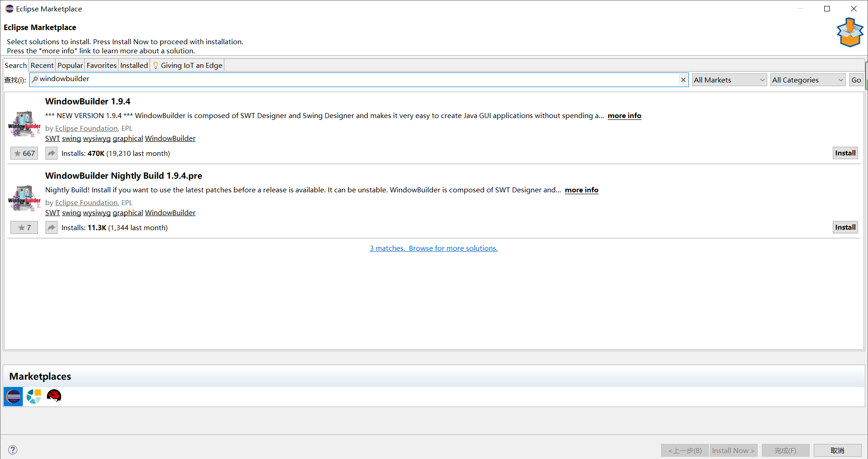
Task: Click the Eclipse logo in title bar
Action: coord(9,9)
